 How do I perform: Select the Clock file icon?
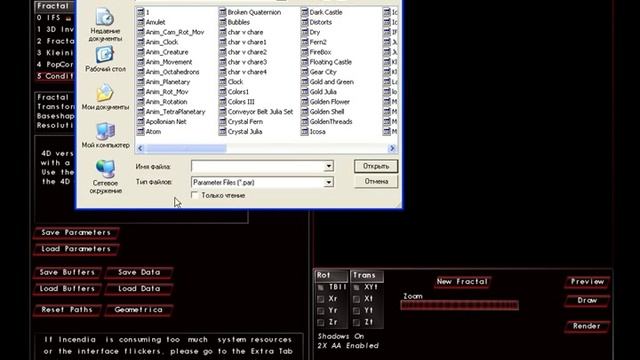223,82
